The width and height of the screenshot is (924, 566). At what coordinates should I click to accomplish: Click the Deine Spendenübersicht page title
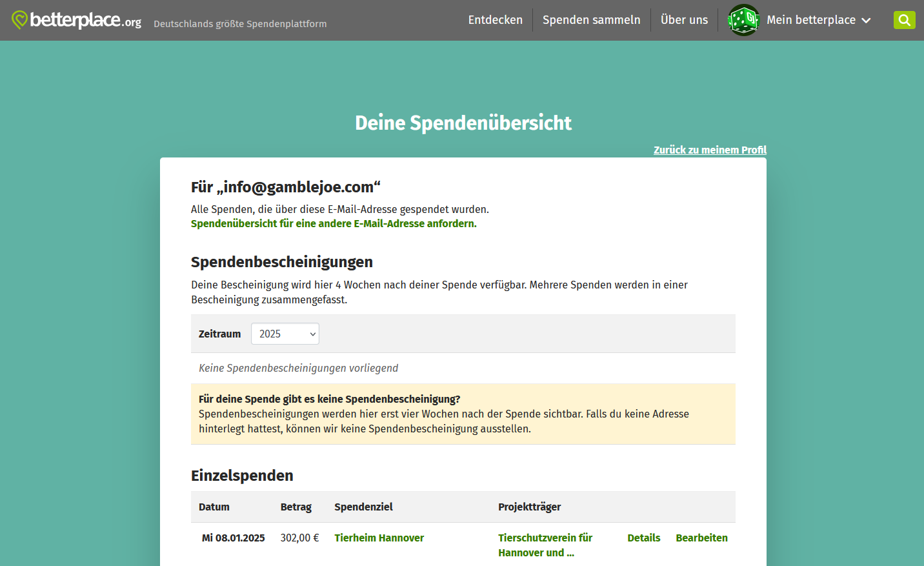(x=463, y=123)
